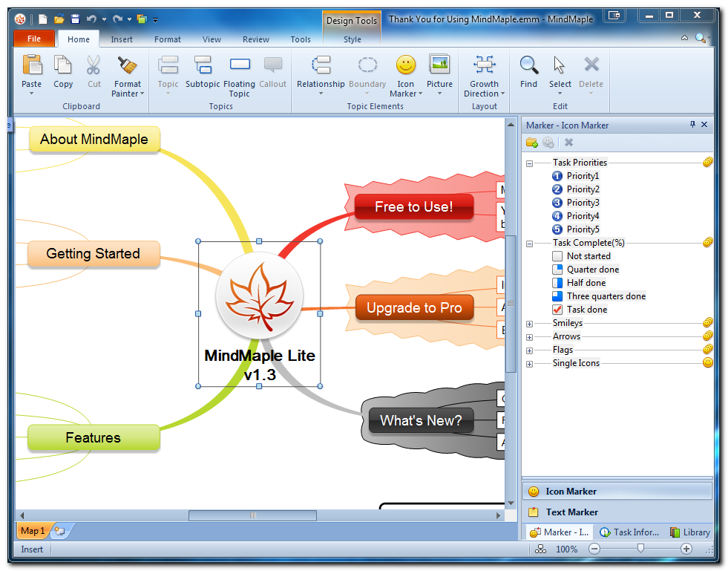Image resolution: width=728 pixels, height=571 pixels.
Task: Click the Cut scissors icon
Action: [x=94, y=65]
